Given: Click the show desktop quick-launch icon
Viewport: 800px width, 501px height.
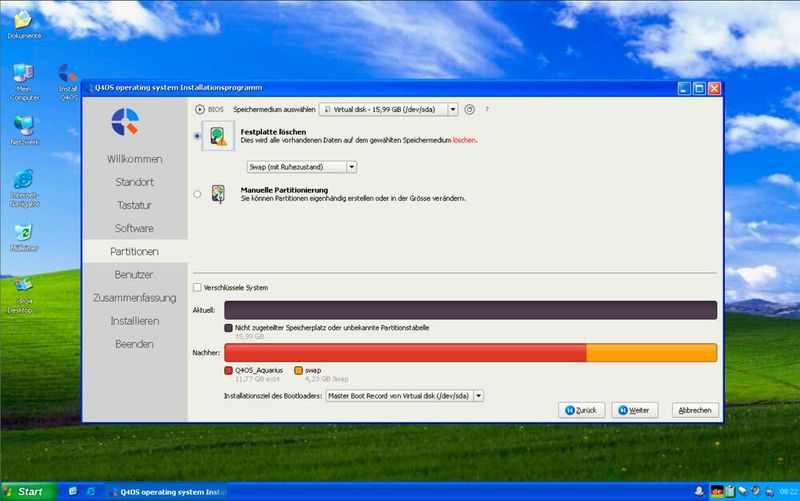Looking at the screenshot, I should [x=73, y=491].
